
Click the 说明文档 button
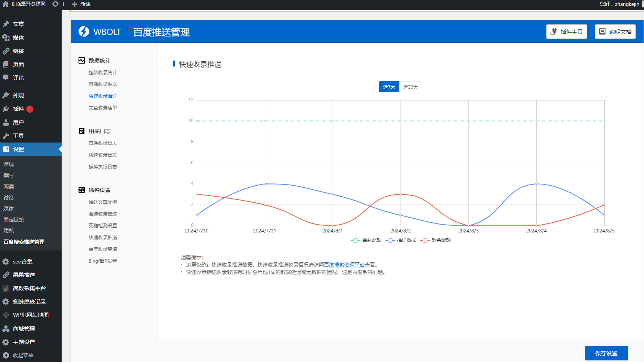click(x=615, y=32)
